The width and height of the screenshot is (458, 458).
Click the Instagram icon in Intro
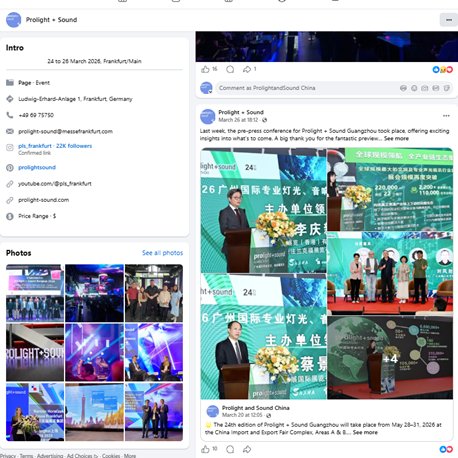coord(10,148)
